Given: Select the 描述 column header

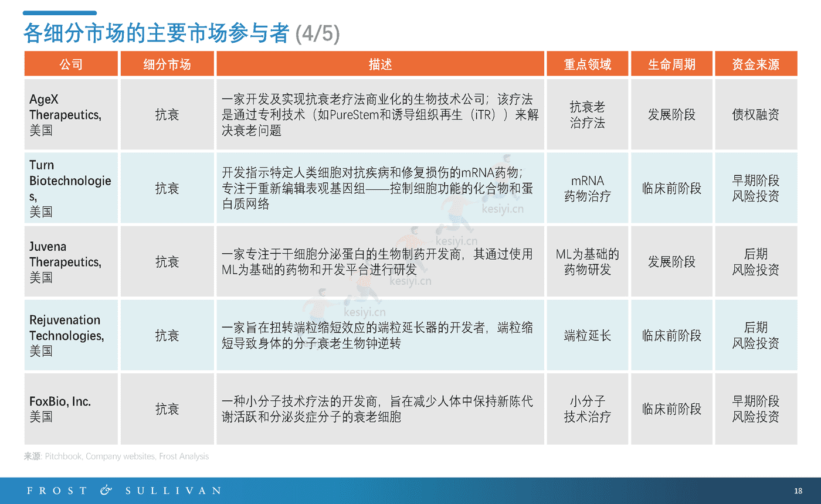Looking at the screenshot, I should click(x=380, y=64).
